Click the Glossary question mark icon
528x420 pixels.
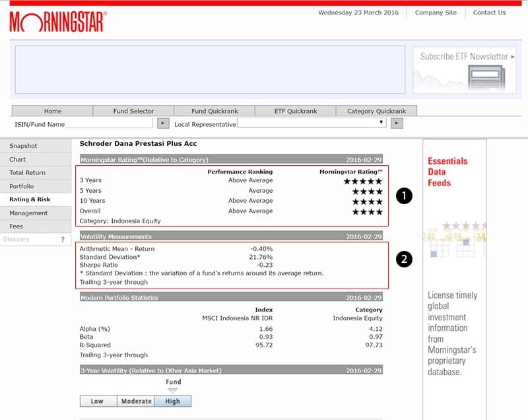point(63,240)
